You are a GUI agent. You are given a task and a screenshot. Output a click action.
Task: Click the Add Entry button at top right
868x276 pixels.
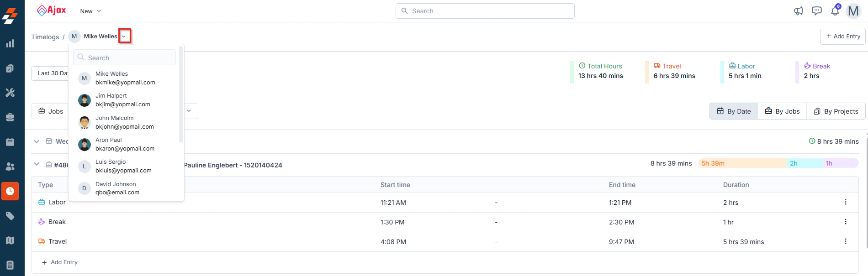tap(843, 36)
